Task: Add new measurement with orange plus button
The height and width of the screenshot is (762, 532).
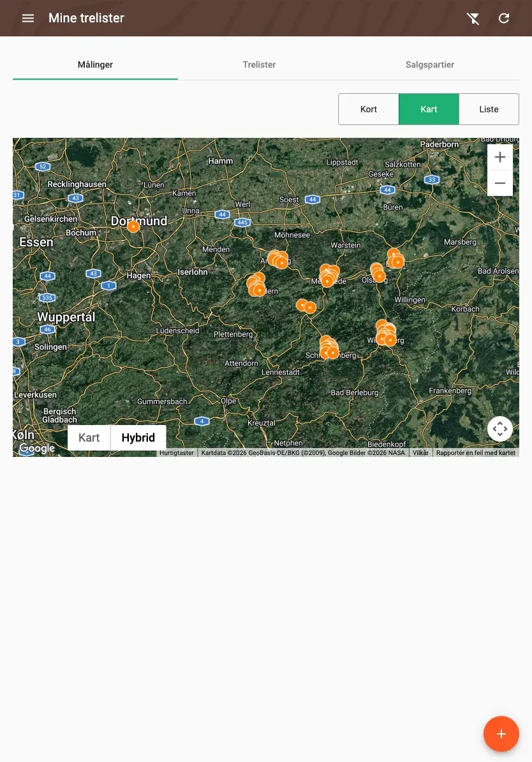Action: [x=501, y=734]
